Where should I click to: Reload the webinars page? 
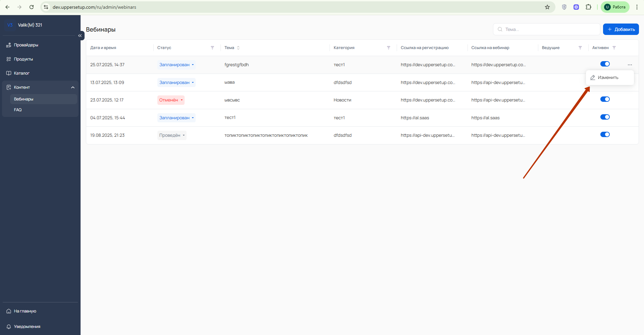point(32,7)
